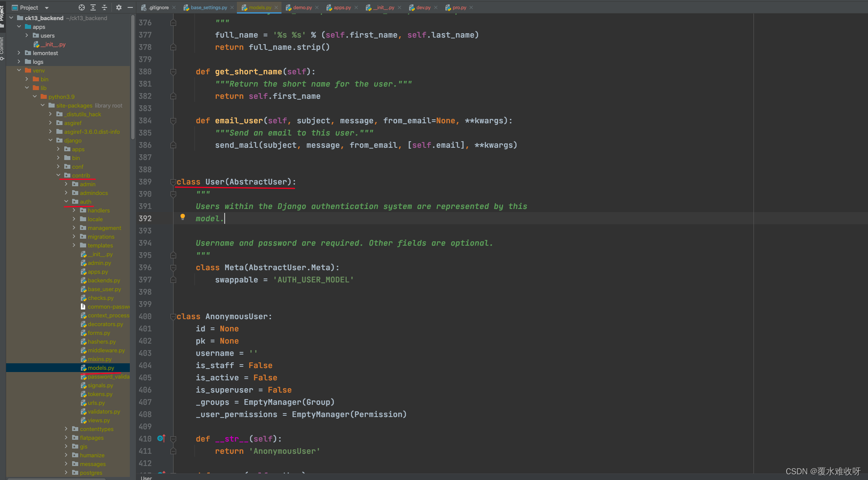Click the 'AUTH_USER_MODEL' string on line 397
Screen dimensions: 868x480
313,280
